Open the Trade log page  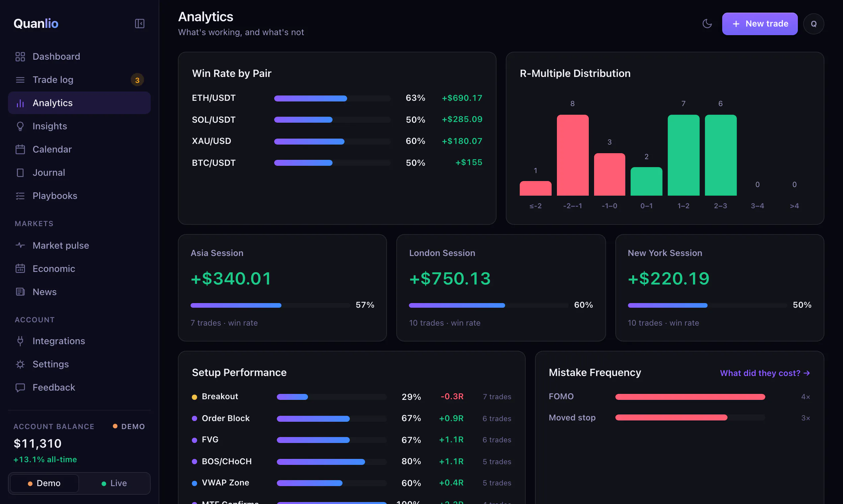click(x=79, y=80)
